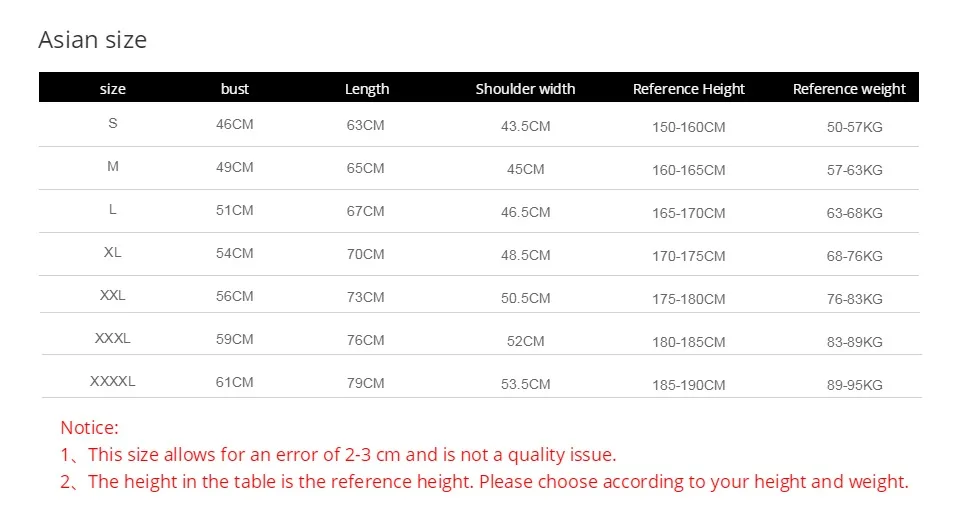Image resolution: width=958 pixels, height=514 pixels.
Task: Select the 'size' column header
Action: [113, 89]
